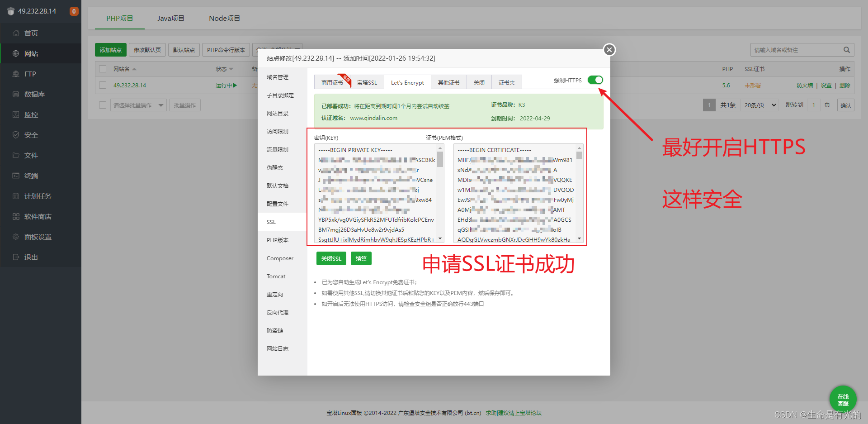Click the 跳转到 page number input
The height and width of the screenshot is (424, 868).
[x=814, y=105]
